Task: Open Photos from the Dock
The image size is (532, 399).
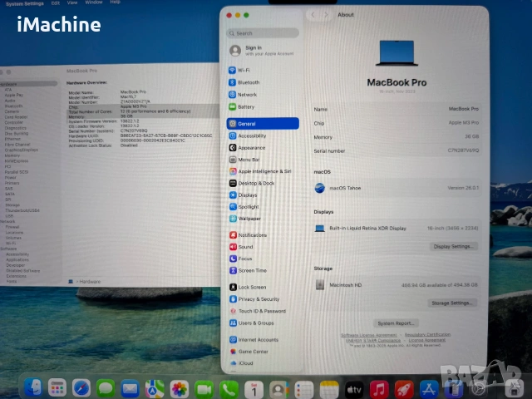Action: [180, 389]
